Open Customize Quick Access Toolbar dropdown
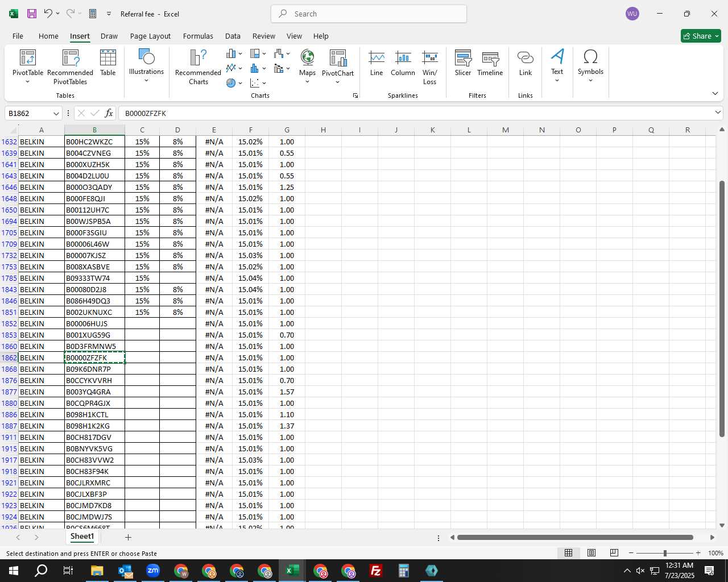 [x=109, y=14]
